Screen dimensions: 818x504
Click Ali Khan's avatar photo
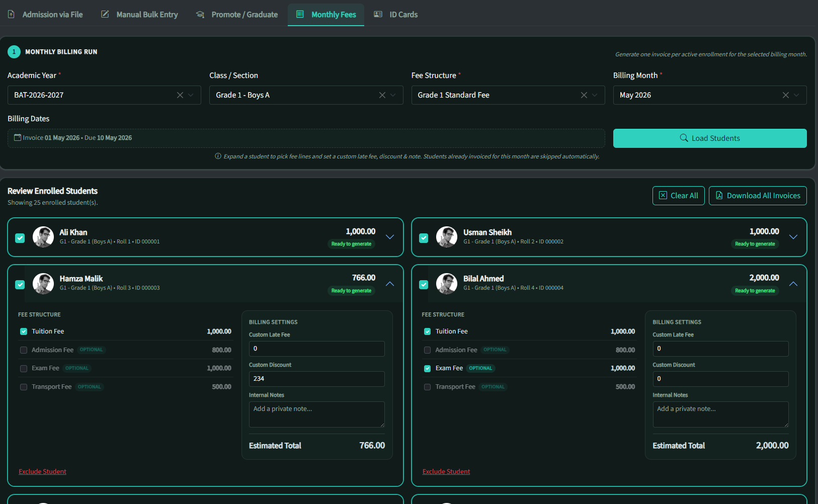(x=43, y=237)
